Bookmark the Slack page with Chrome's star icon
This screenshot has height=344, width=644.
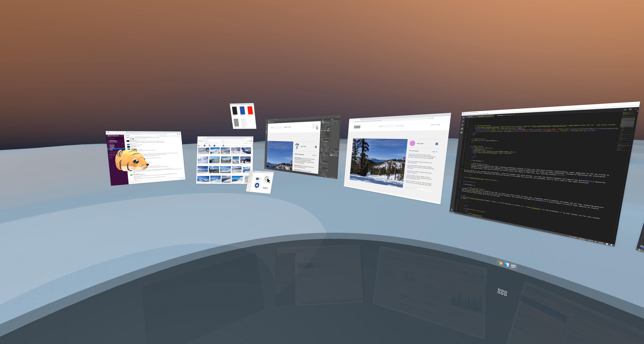tap(166, 134)
